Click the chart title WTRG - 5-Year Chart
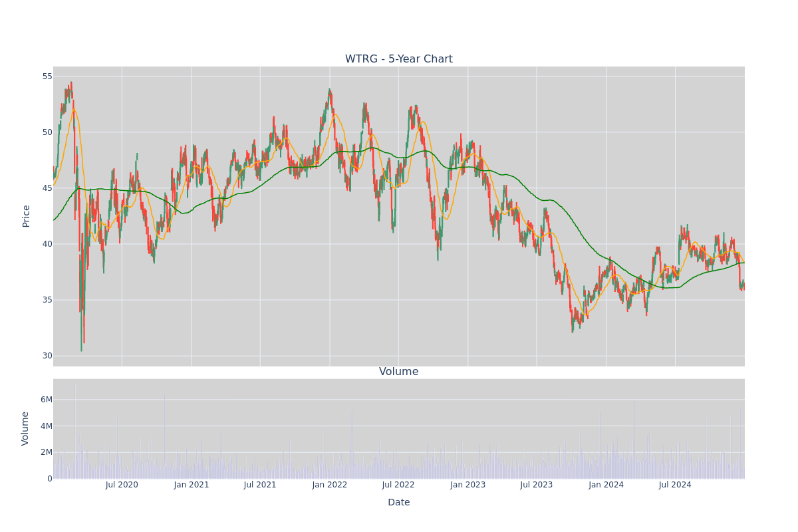798x532 pixels. (399, 59)
